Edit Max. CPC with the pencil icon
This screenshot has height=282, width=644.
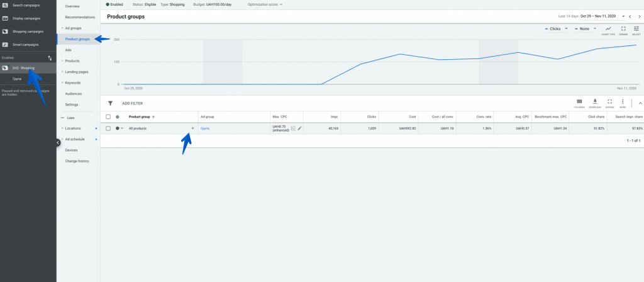[300, 128]
